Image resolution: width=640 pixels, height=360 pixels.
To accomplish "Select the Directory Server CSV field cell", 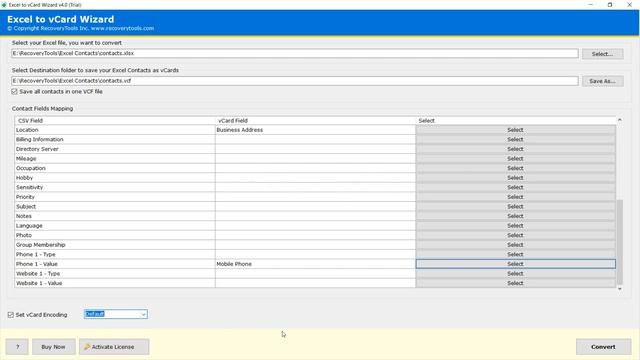I will pos(115,149).
